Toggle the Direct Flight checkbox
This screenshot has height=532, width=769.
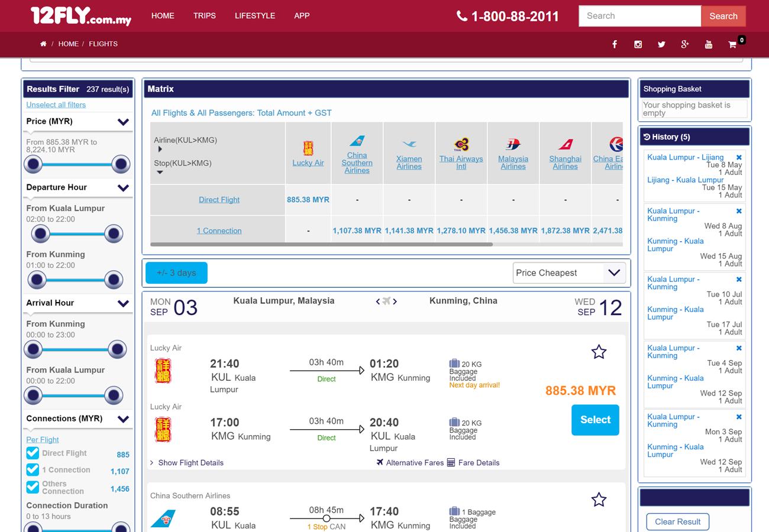pyautogui.click(x=33, y=453)
